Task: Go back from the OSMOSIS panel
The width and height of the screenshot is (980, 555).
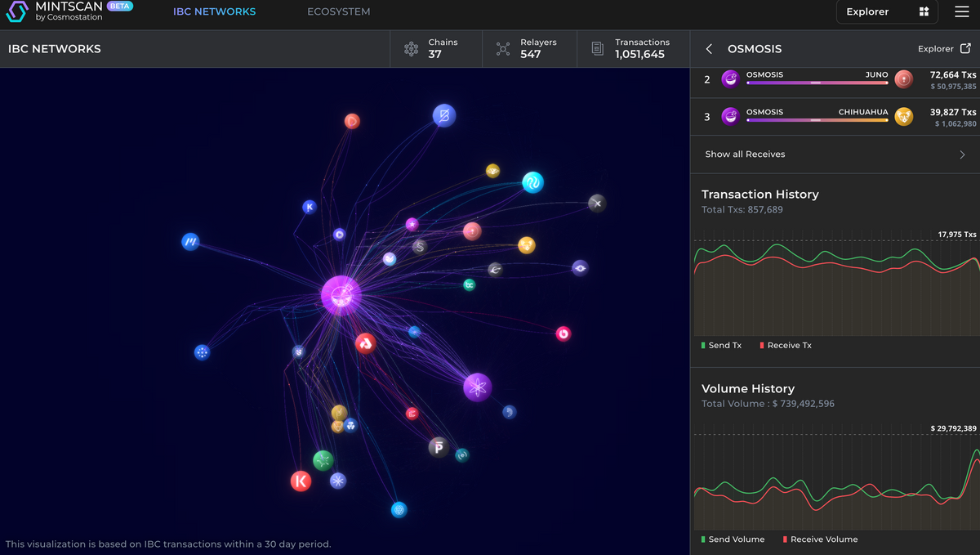Action: 709,49
